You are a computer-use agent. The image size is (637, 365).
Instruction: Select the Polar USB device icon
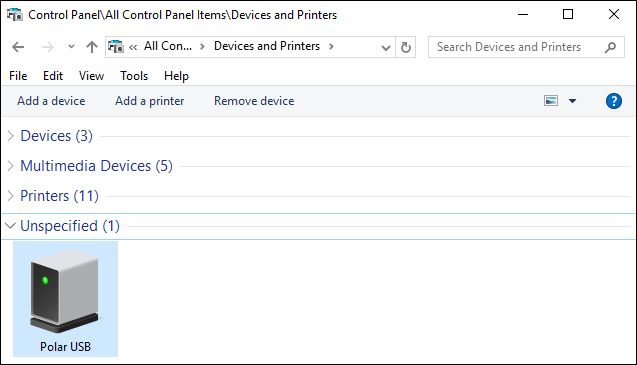65,291
